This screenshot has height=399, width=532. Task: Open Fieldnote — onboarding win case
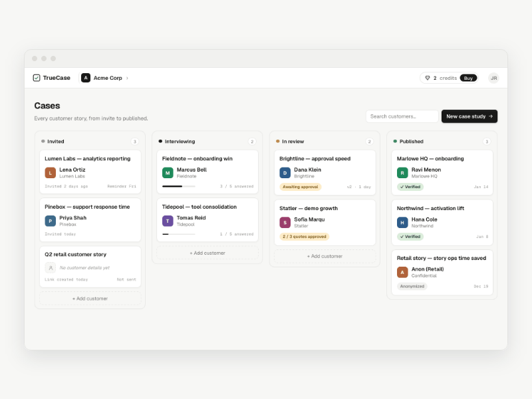(207, 172)
